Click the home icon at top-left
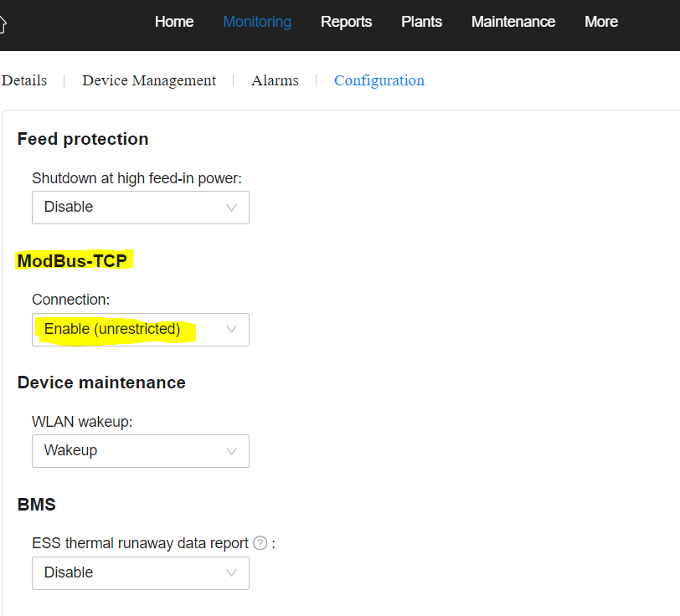The width and height of the screenshot is (680, 616). tap(3, 24)
